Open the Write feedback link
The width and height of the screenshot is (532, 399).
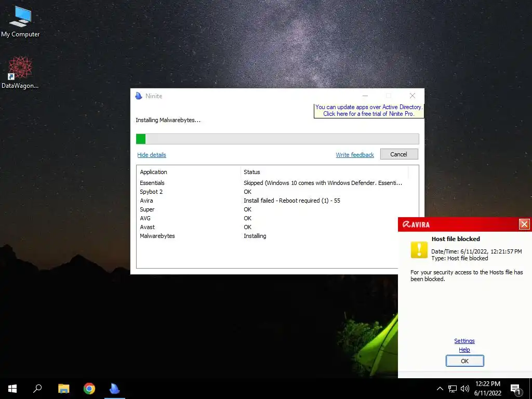(355, 155)
